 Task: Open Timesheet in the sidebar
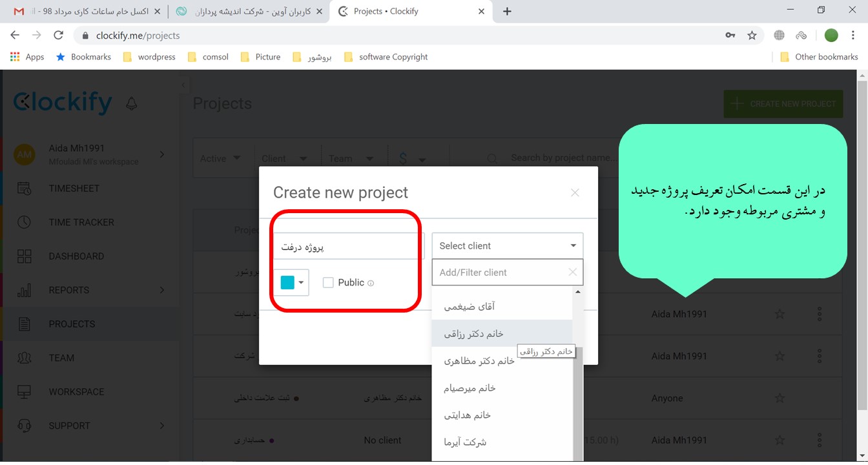74,189
